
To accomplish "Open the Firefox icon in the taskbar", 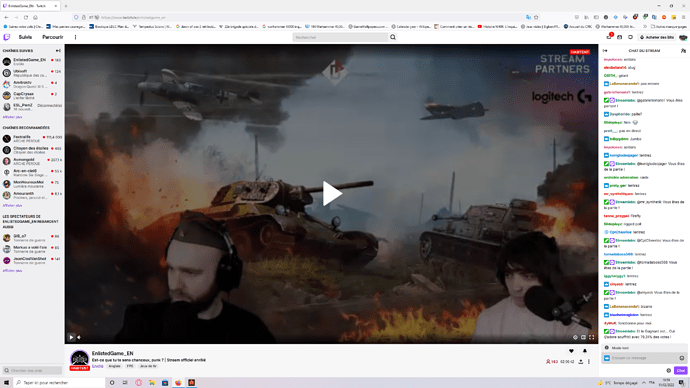I will tap(178, 383).
